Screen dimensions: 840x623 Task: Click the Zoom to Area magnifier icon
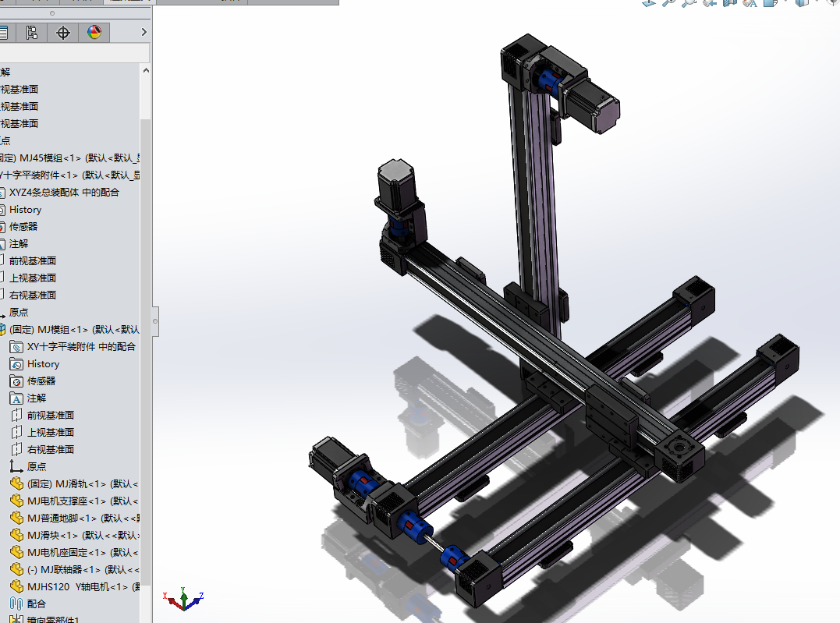pyautogui.click(x=689, y=2)
